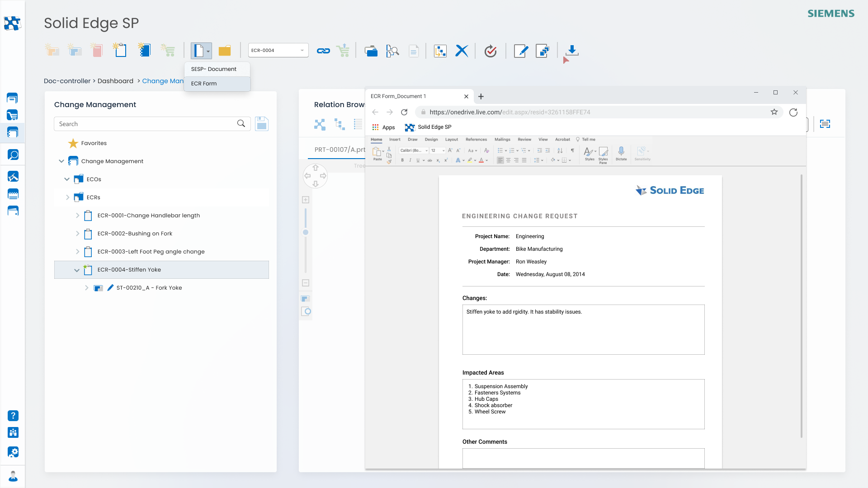Click the yellow folder icon in toolbar
Image resolution: width=868 pixels, height=488 pixels.
point(225,51)
